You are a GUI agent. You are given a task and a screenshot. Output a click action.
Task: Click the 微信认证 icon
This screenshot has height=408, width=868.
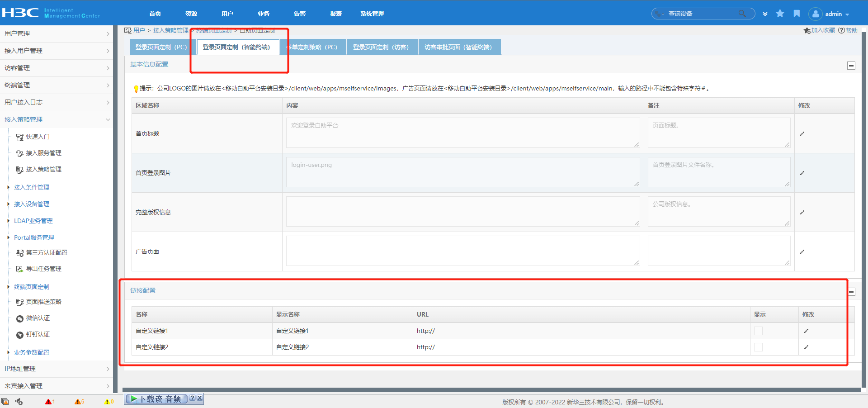coord(20,318)
